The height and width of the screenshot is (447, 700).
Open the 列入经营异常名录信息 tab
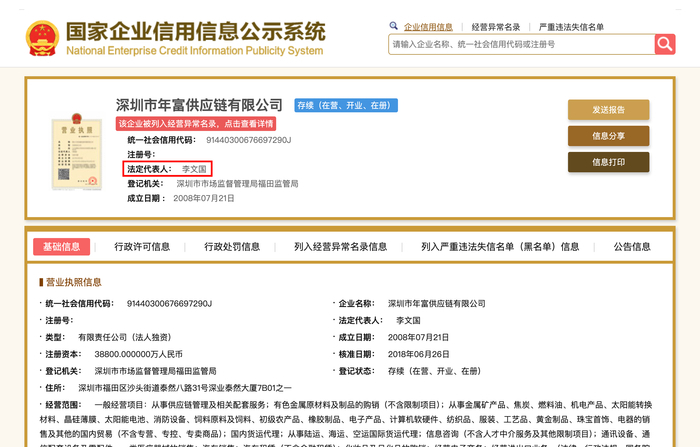coord(340,247)
